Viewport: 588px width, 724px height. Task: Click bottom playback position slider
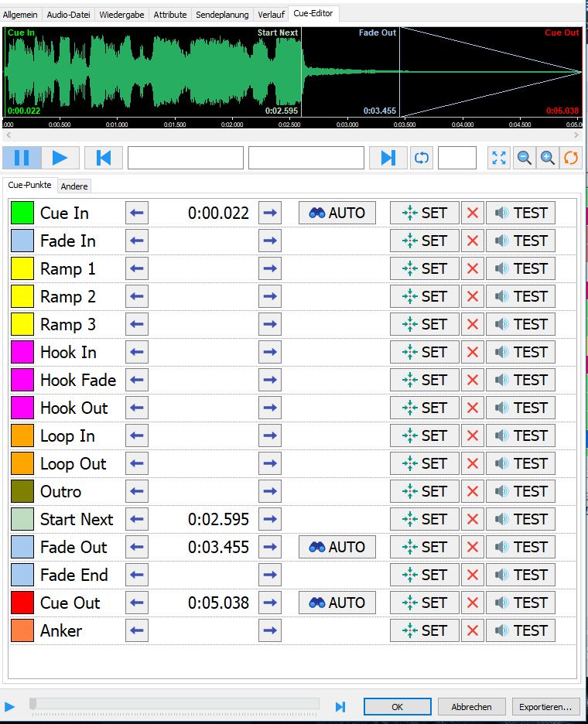[x=174, y=704]
